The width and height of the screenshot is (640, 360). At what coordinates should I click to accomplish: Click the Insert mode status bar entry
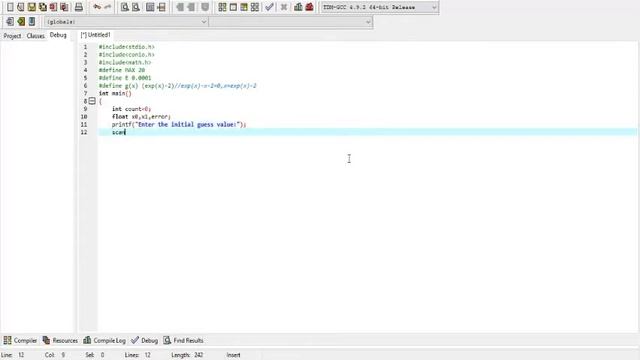(234, 355)
